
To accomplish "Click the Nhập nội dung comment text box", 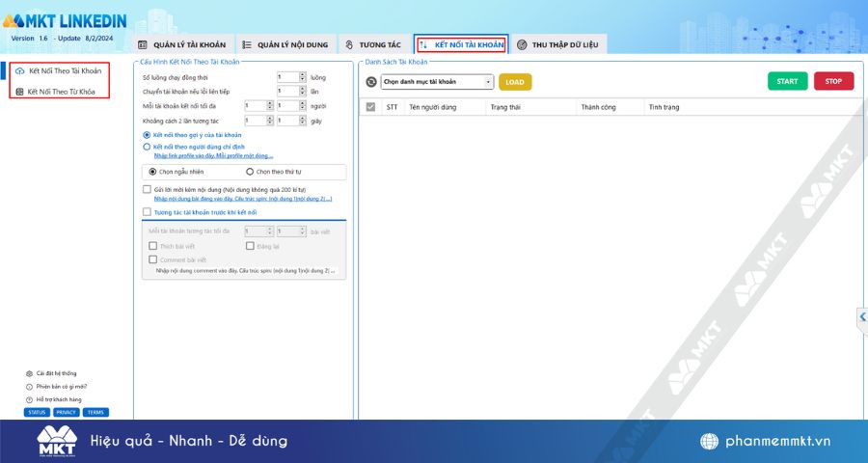I will click(x=244, y=271).
